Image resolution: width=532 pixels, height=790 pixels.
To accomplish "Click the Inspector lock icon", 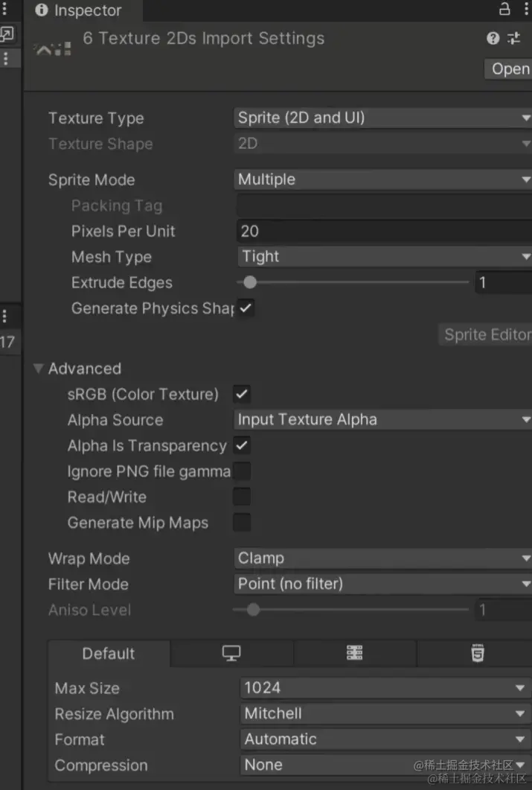I will [x=504, y=9].
